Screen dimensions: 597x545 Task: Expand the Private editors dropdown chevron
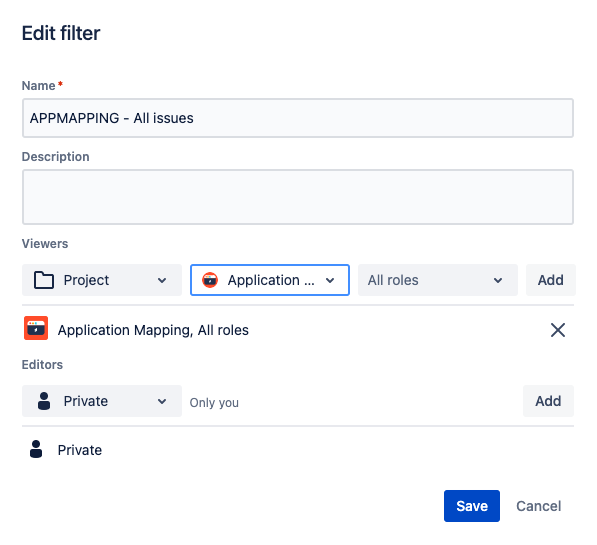[162, 401]
